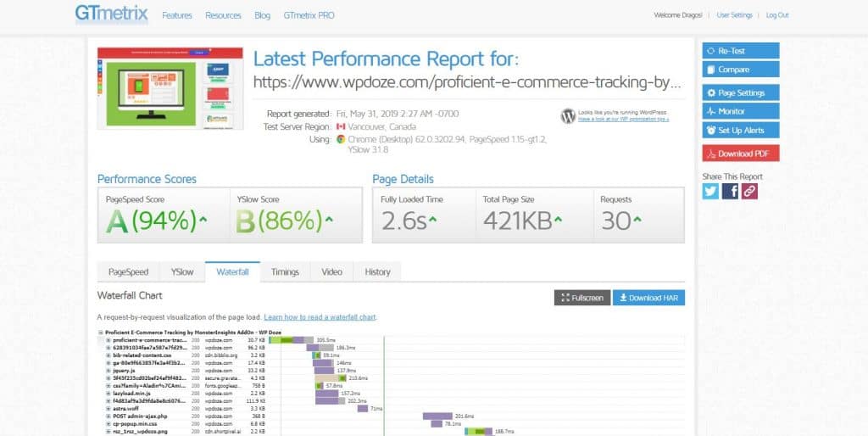
Task: Click the tested page URL heading
Action: pyautogui.click(x=467, y=82)
